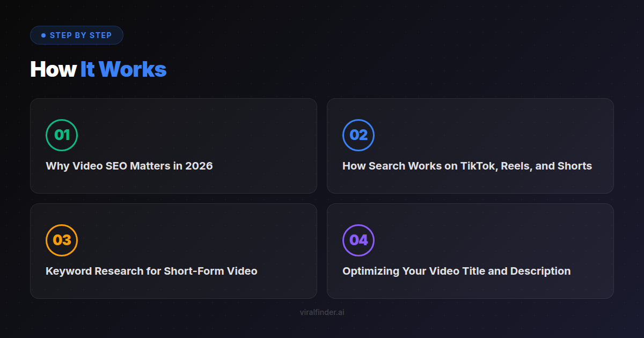Click the STEP BY STEP badge label
This screenshot has width=644, height=338.
click(80, 35)
